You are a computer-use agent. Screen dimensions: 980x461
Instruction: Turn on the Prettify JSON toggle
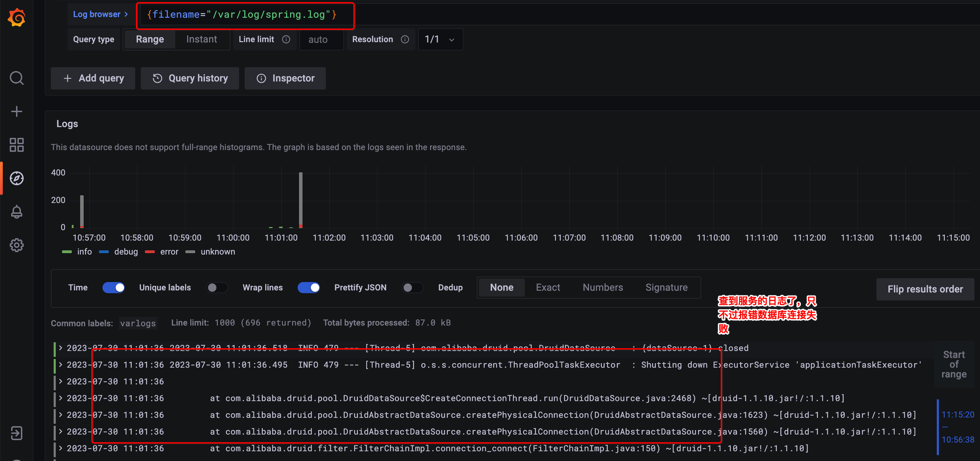pyautogui.click(x=412, y=287)
